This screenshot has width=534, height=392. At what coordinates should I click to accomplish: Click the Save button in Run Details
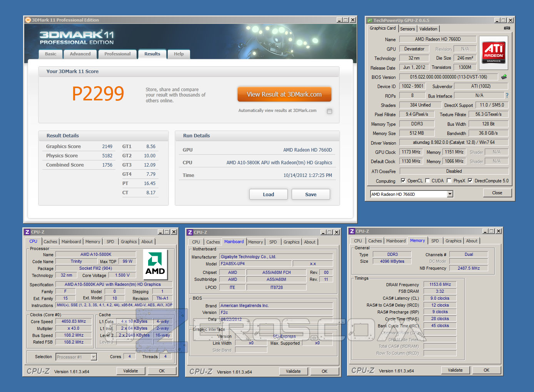[311, 194]
